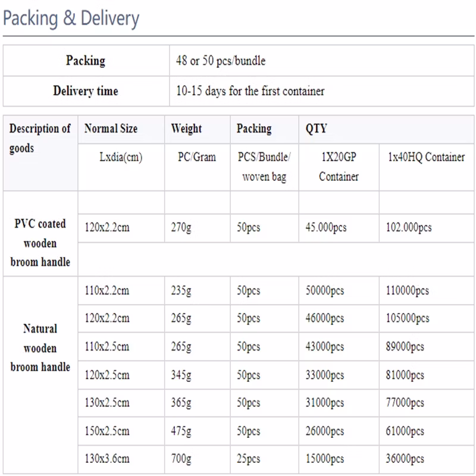Click the 77000pcs quantity cell
Viewport: 476px width, 476px height.
[x=427, y=403]
